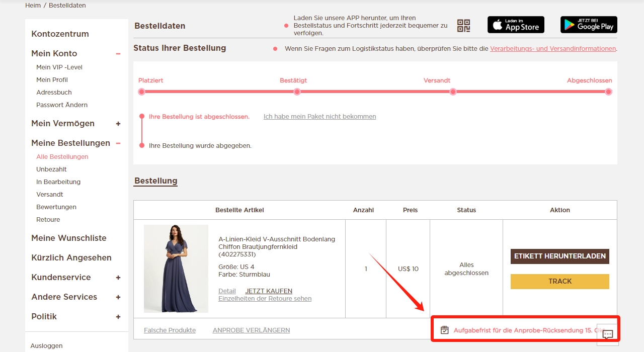The height and width of the screenshot is (352, 644).
Task: Open the Google Play download badge
Action: pyautogui.click(x=589, y=25)
